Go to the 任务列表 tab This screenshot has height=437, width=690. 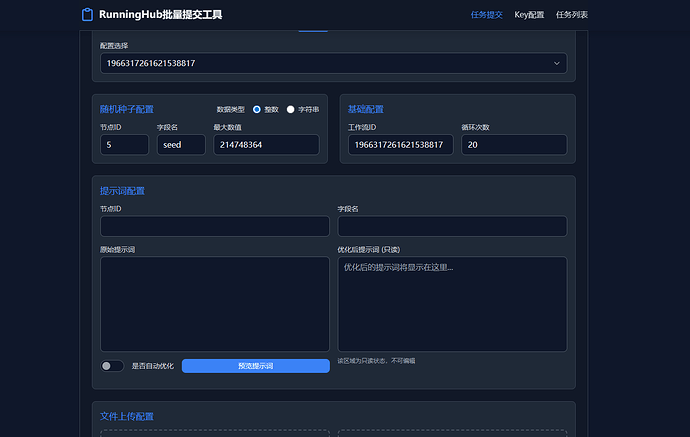(x=572, y=15)
